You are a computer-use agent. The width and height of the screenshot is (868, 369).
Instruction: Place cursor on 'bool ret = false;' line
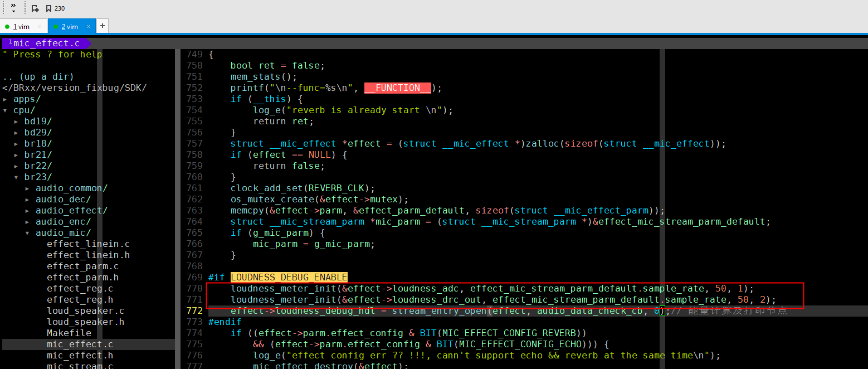277,65
